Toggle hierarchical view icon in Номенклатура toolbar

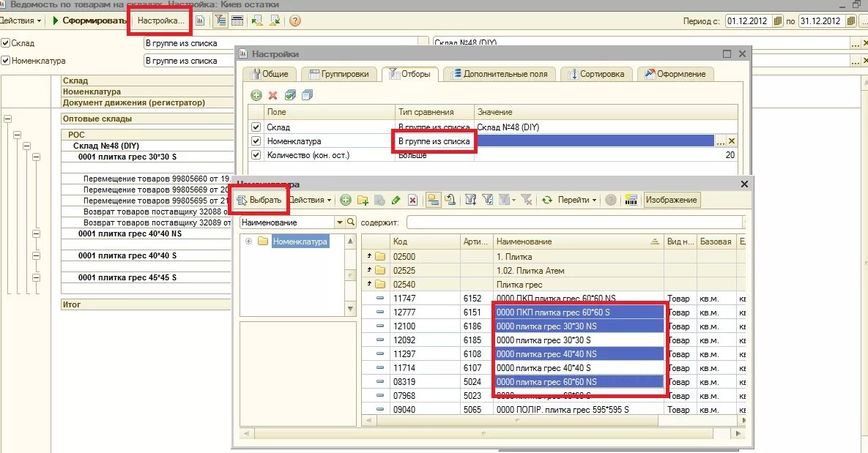click(434, 200)
